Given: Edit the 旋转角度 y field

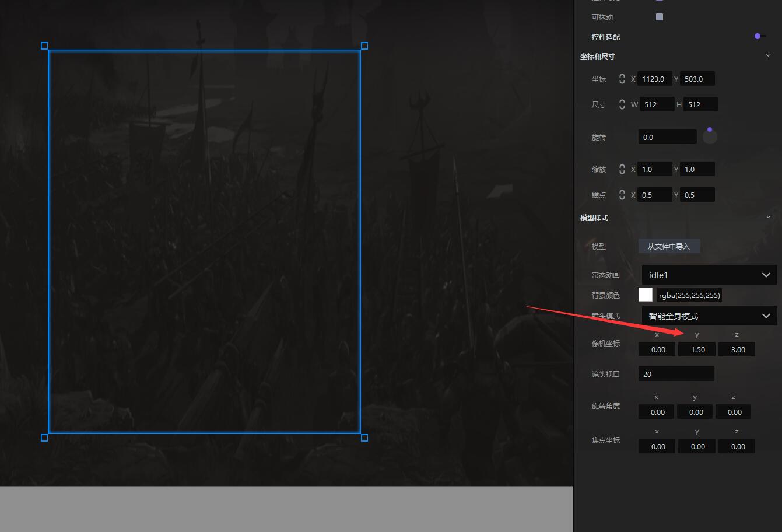Looking at the screenshot, I should pyautogui.click(x=695, y=412).
